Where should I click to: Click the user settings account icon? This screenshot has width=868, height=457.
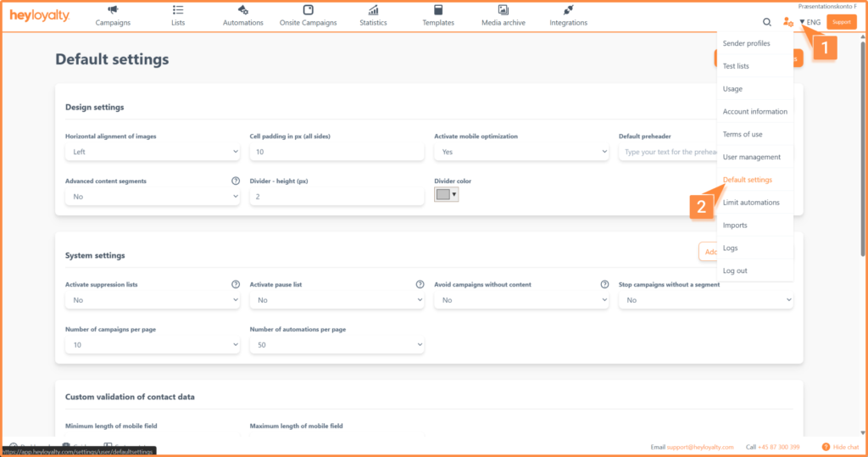[788, 22]
